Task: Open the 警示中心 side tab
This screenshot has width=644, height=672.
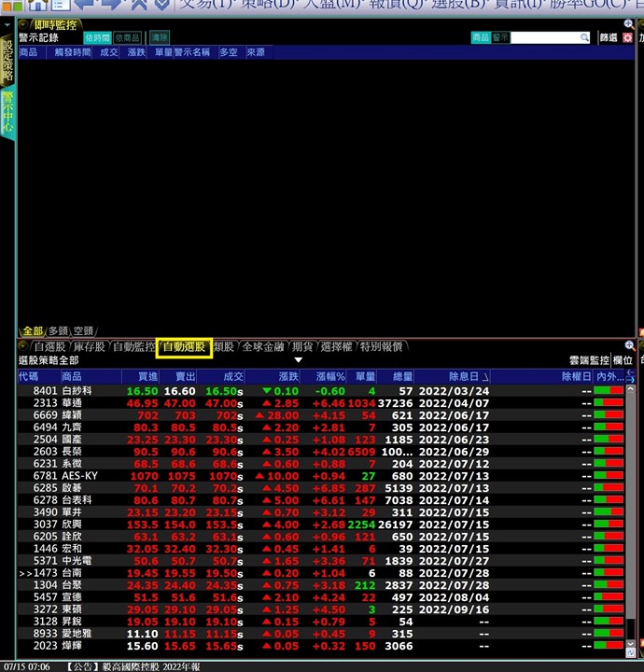Action: [x=8, y=110]
